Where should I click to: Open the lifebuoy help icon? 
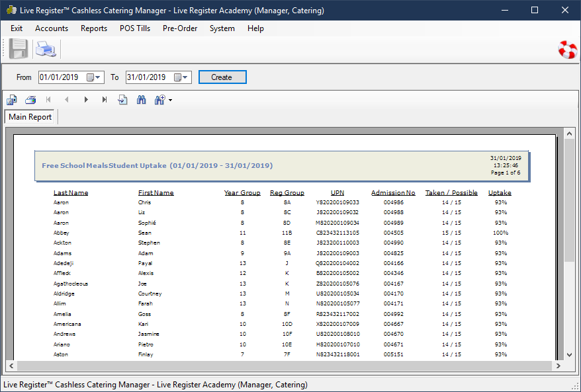pos(568,50)
